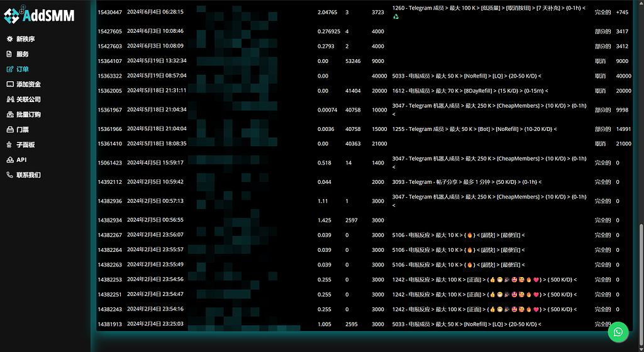Click the remains value +745
The width and height of the screenshot is (644, 352).
tap(622, 13)
